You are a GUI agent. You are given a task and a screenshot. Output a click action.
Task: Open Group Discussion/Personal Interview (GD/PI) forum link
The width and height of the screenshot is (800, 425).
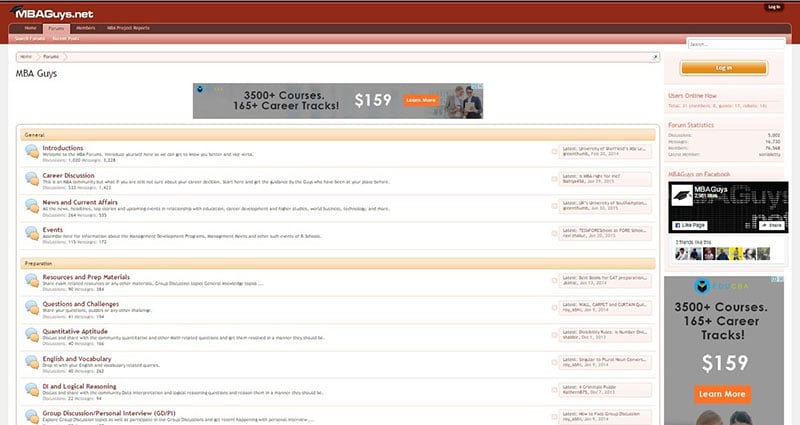pyautogui.click(x=109, y=413)
